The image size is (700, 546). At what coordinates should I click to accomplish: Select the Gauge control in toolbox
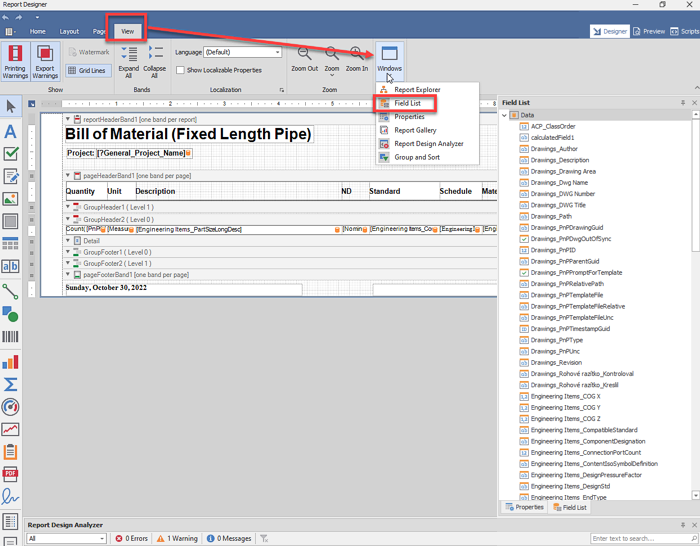point(11,407)
